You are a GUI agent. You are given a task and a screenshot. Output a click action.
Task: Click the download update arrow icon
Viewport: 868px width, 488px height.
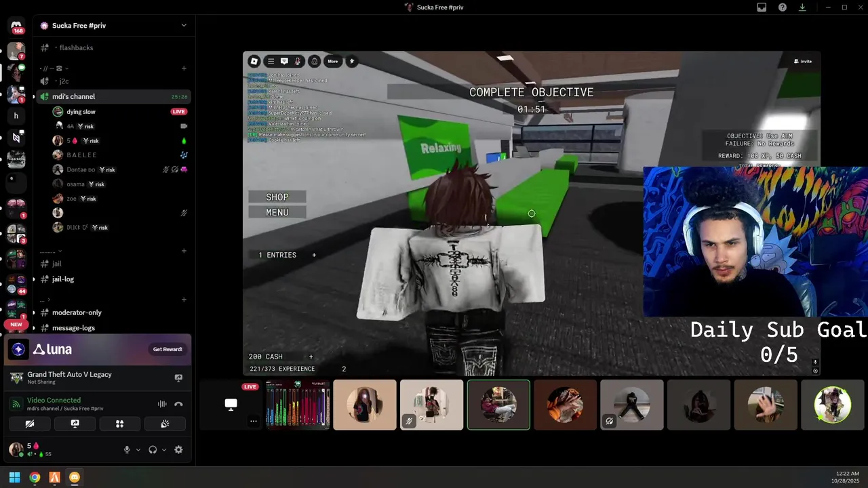click(x=802, y=7)
